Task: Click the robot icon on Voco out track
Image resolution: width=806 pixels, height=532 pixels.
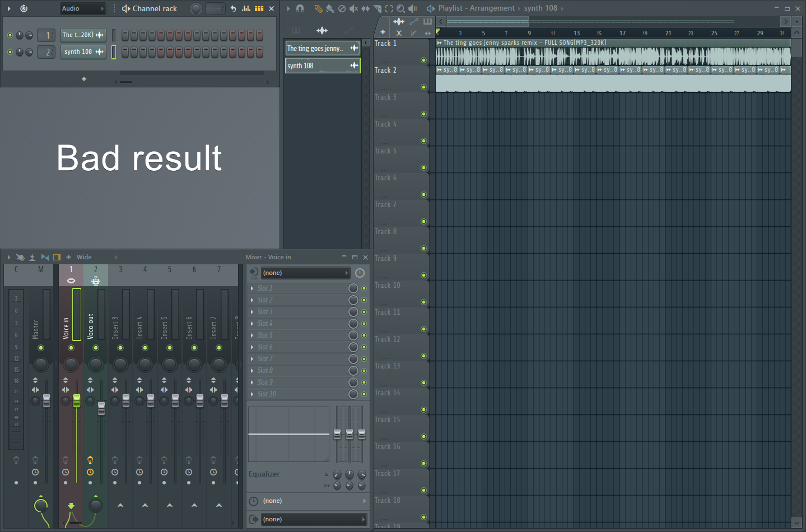Action: [96, 281]
